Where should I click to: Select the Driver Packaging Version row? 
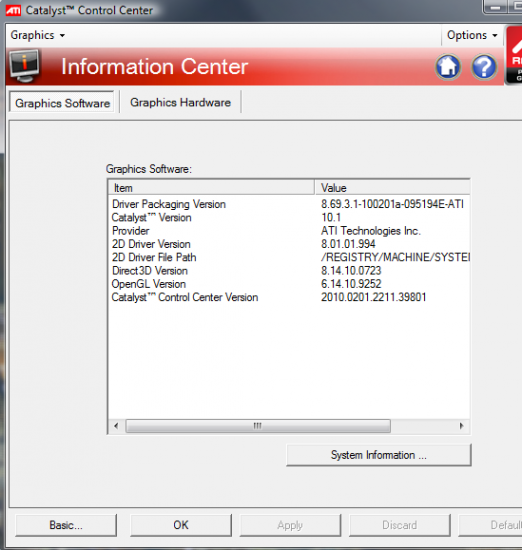pos(289,204)
